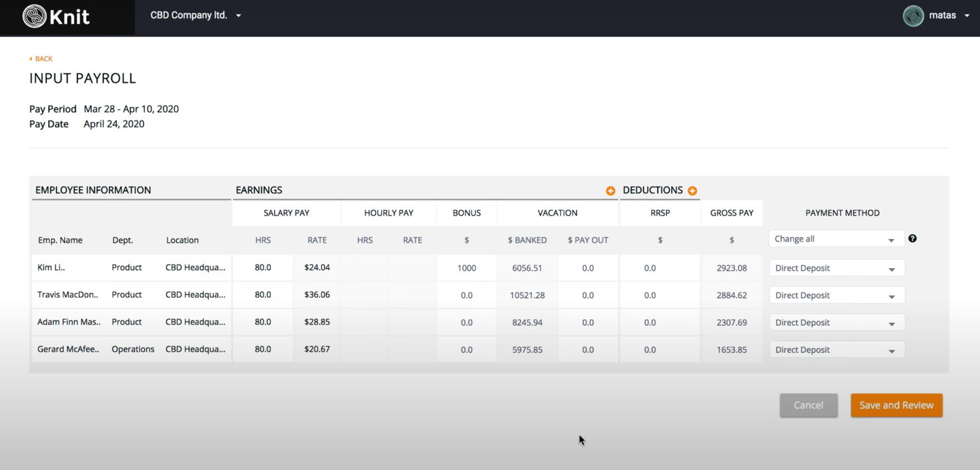
Task: Go back using the BACK link
Action: (x=41, y=59)
